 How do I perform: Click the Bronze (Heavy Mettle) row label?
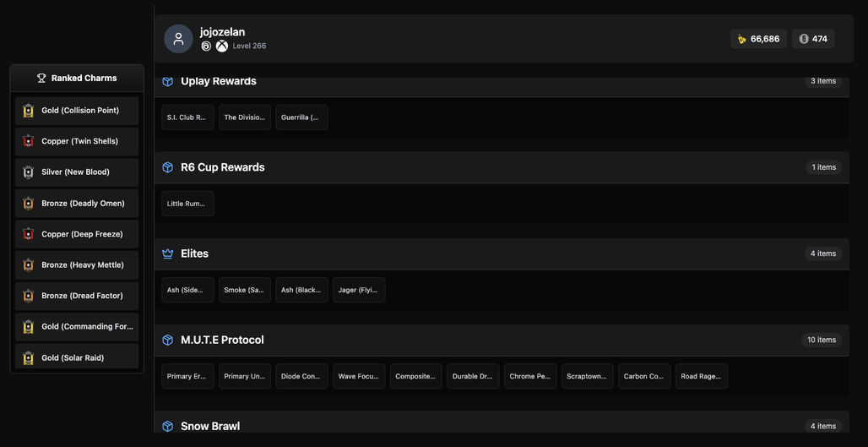point(83,264)
